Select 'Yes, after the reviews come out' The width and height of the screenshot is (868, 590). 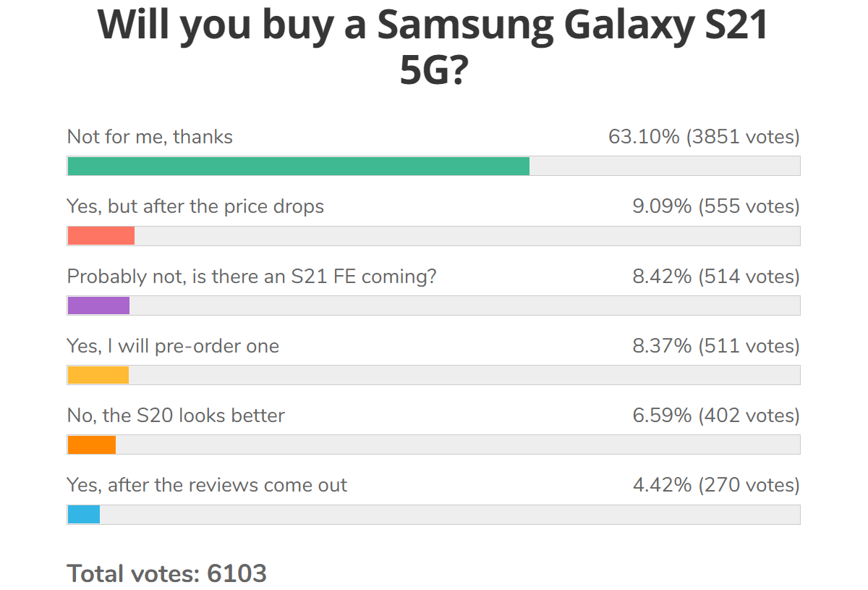207,485
